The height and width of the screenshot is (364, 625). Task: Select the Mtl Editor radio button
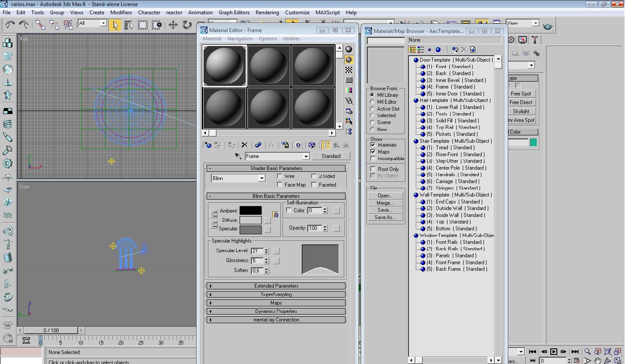tap(372, 102)
